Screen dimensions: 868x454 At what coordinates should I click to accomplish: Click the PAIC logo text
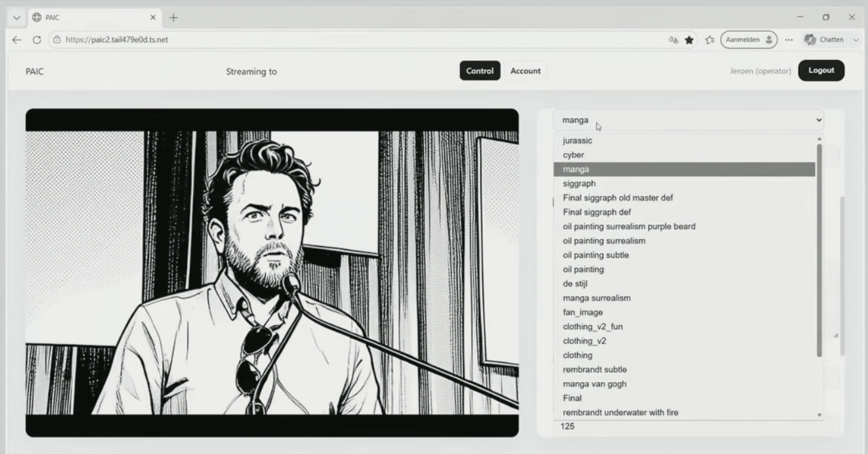click(x=35, y=71)
